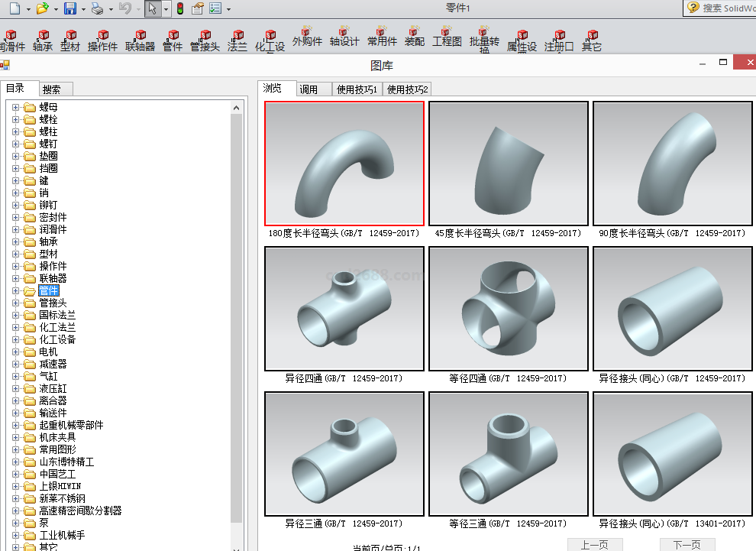The height and width of the screenshot is (551, 756).
Task: Click the Print icon
Action: tap(97, 8)
